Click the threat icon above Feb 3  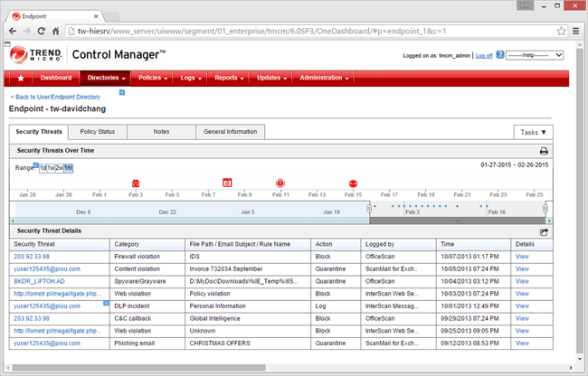[x=136, y=183]
